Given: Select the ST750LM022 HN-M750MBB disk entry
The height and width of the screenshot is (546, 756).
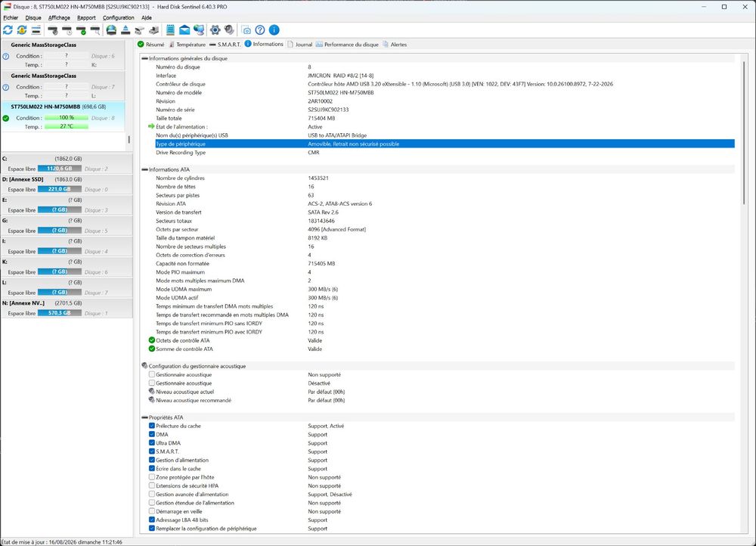Looking at the screenshot, I should click(63, 116).
